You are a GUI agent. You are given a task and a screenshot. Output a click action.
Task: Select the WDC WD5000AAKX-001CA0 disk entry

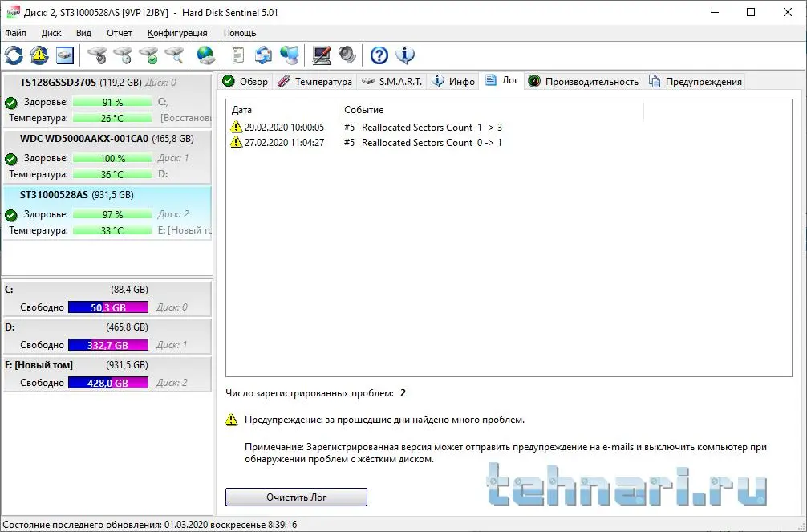tap(107, 156)
